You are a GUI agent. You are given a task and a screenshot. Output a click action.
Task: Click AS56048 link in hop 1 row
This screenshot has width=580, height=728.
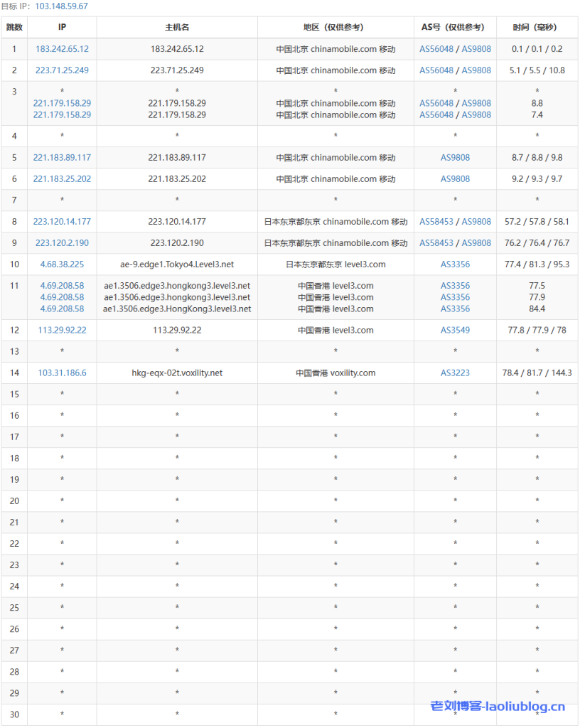[436, 49]
